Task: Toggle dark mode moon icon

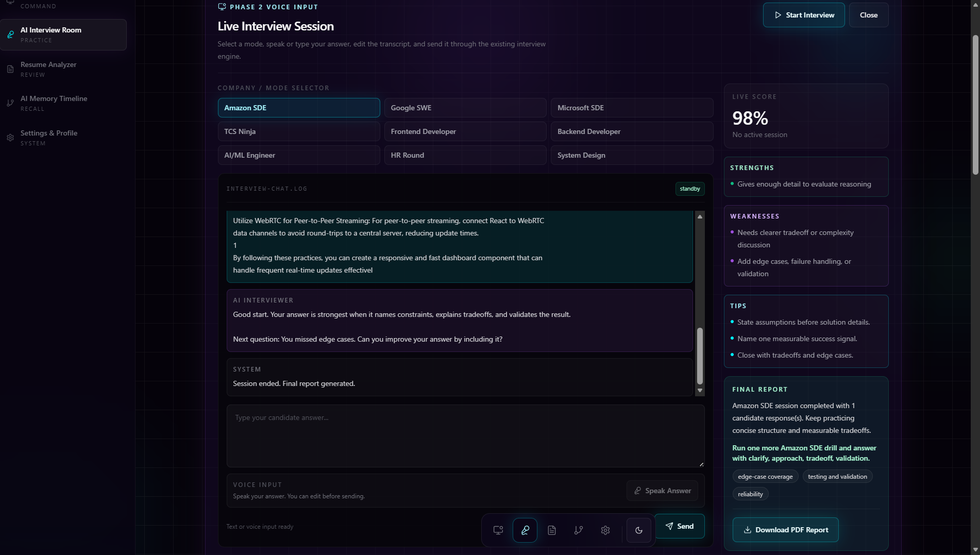Action: [x=639, y=530]
